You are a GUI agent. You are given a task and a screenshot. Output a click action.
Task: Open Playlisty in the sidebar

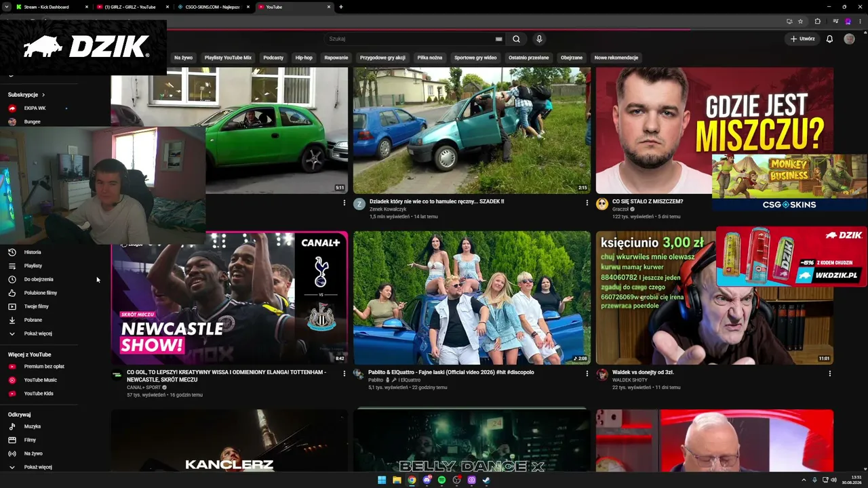(33, 266)
